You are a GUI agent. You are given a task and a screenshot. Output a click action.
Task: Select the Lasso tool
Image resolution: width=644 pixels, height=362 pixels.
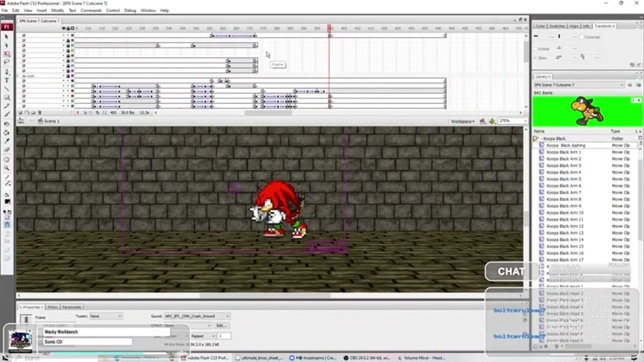pos(7,61)
